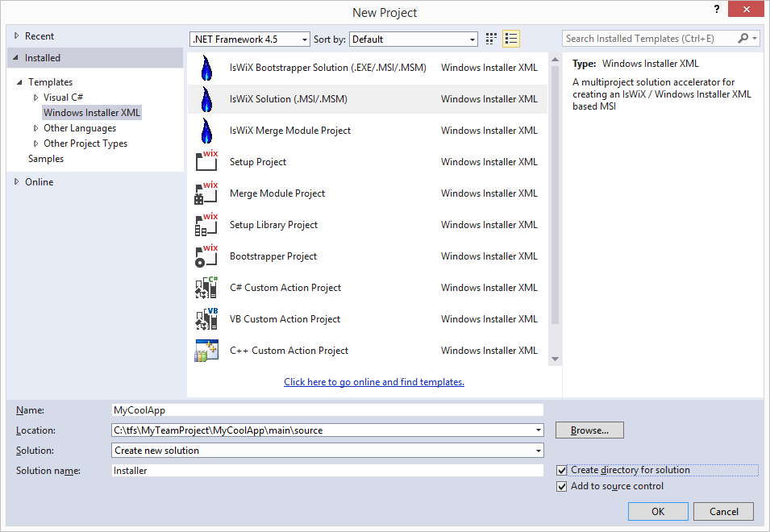
Task: Click the Solution name field containing Installer
Action: point(327,471)
